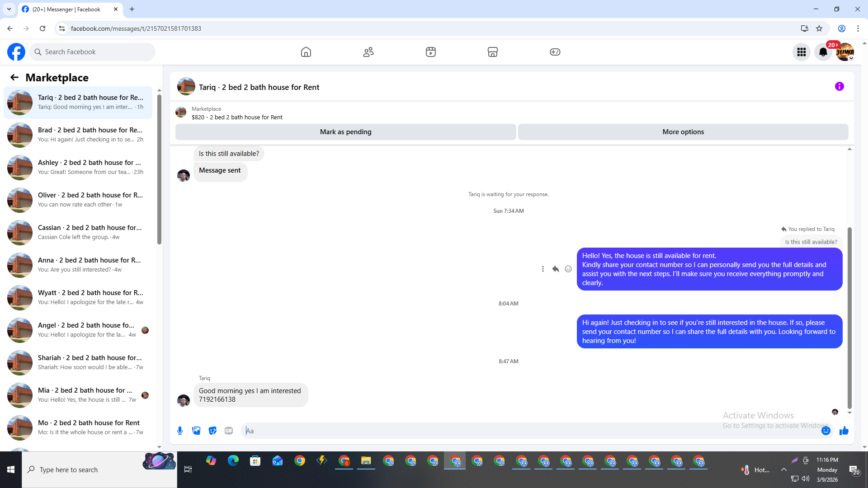
Task: React to the message with smiley icon
Action: coord(568,269)
